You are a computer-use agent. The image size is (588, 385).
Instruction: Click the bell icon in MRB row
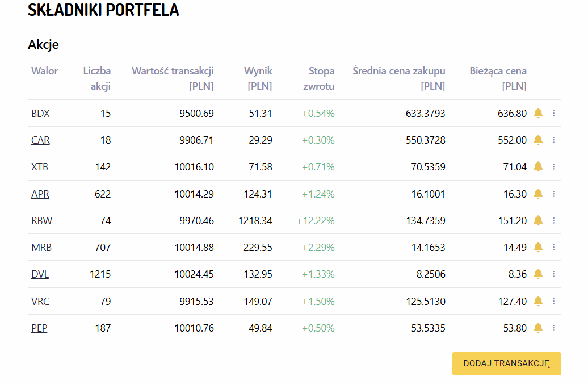click(538, 247)
